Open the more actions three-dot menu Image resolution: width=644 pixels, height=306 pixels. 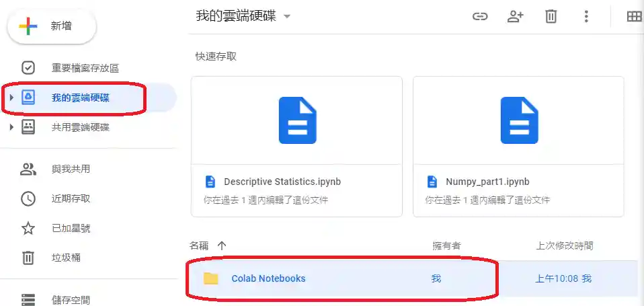click(x=586, y=16)
